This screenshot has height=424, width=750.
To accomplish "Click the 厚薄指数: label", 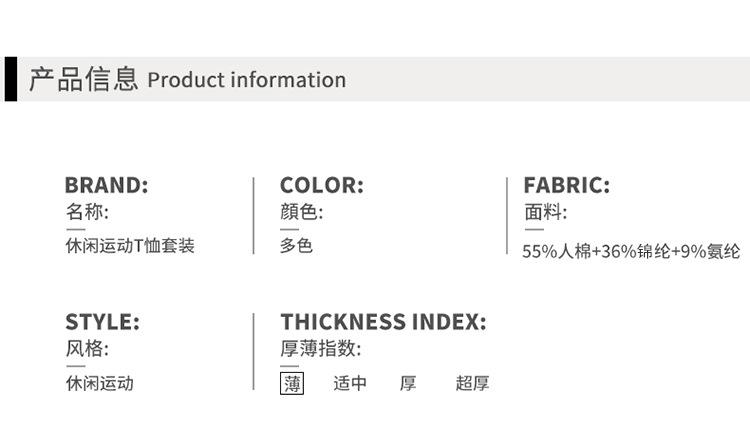I will coord(321,349).
